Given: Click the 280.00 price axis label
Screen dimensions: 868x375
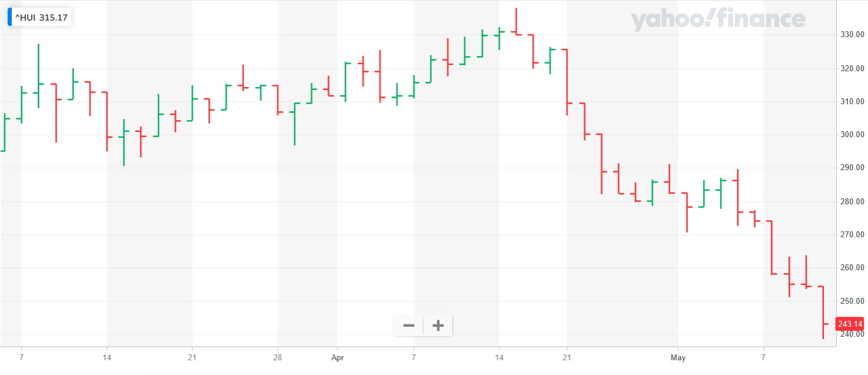Looking at the screenshot, I should [x=851, y=201].
